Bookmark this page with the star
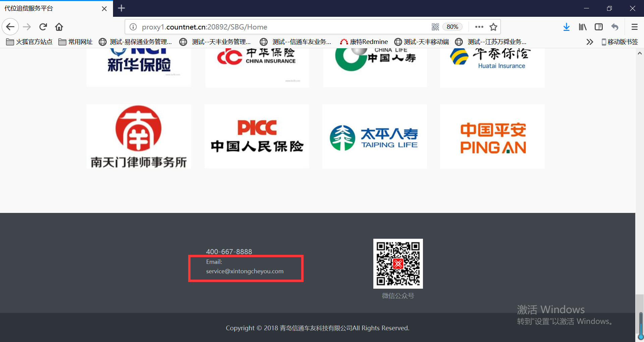 click(493, 27)
